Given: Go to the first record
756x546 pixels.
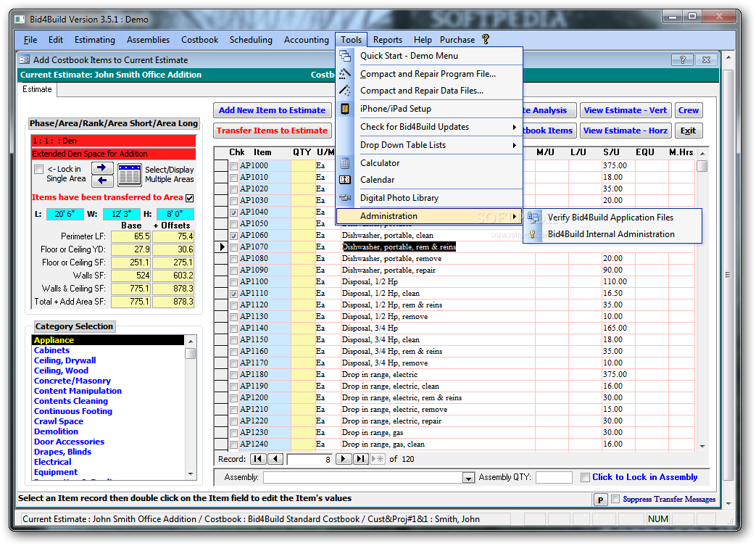Looking at the screenshot, I should pos(258,459).
